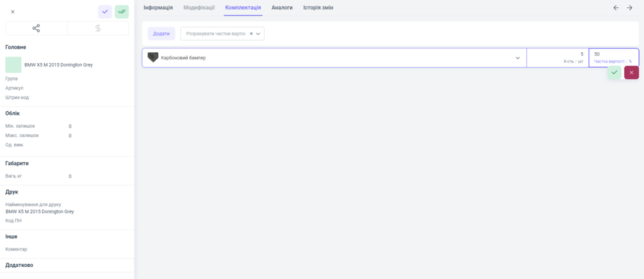Click the quantity field showing 5
Viewport: 644px width, 279px height.
[557, 55]
